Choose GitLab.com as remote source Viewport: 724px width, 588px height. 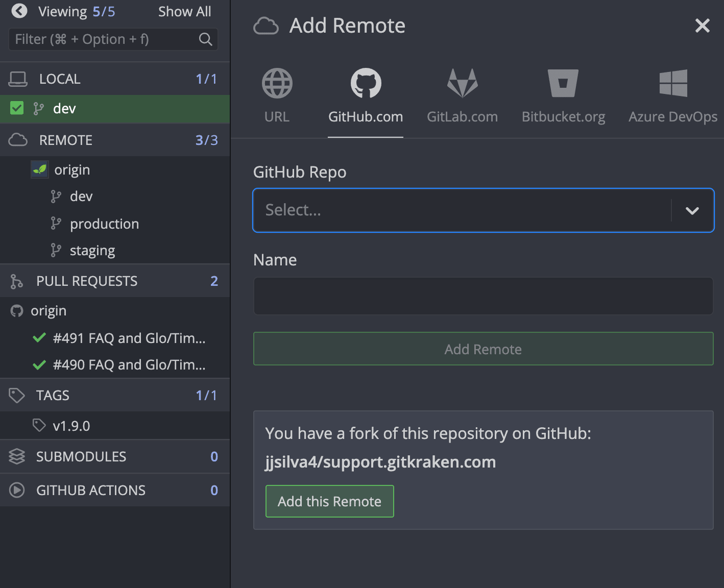coord(462,83)
